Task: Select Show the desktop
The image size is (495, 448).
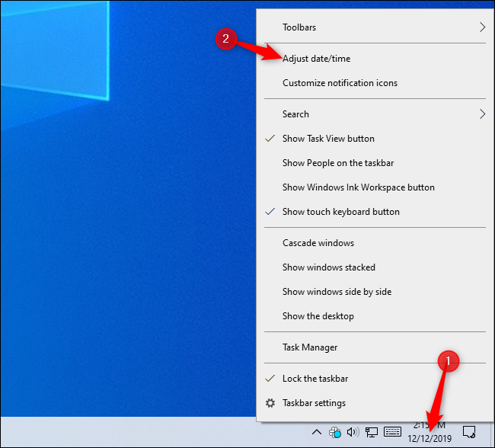Action: pos(375,315)
